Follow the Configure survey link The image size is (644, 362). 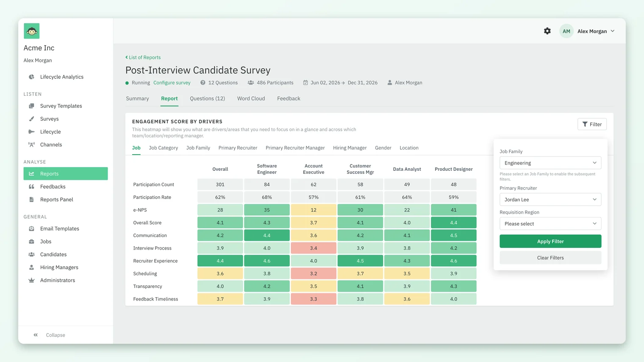pyautogui.click(x=172, y=83)
